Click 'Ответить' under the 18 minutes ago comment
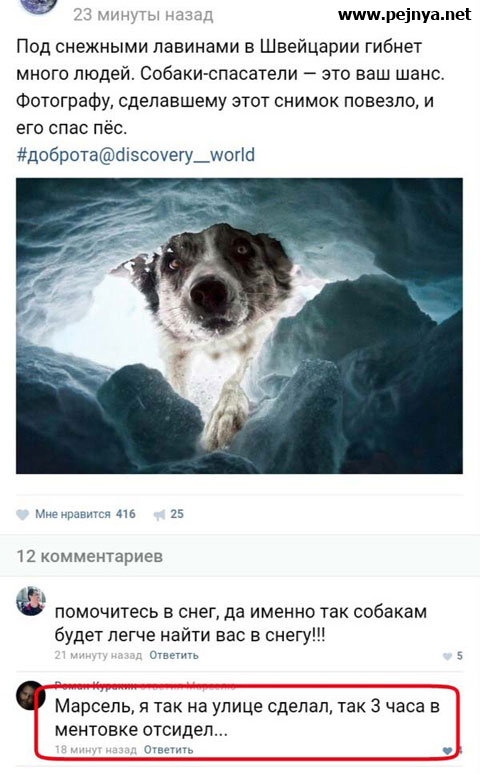 pos(168,750)
